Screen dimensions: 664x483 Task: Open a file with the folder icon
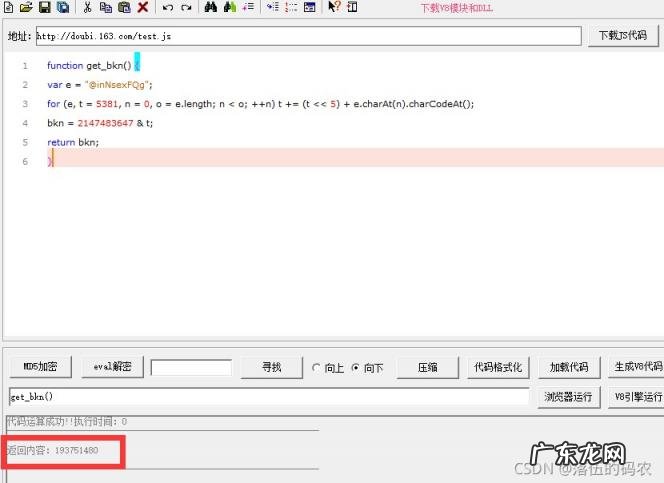[x=26, y=7]
